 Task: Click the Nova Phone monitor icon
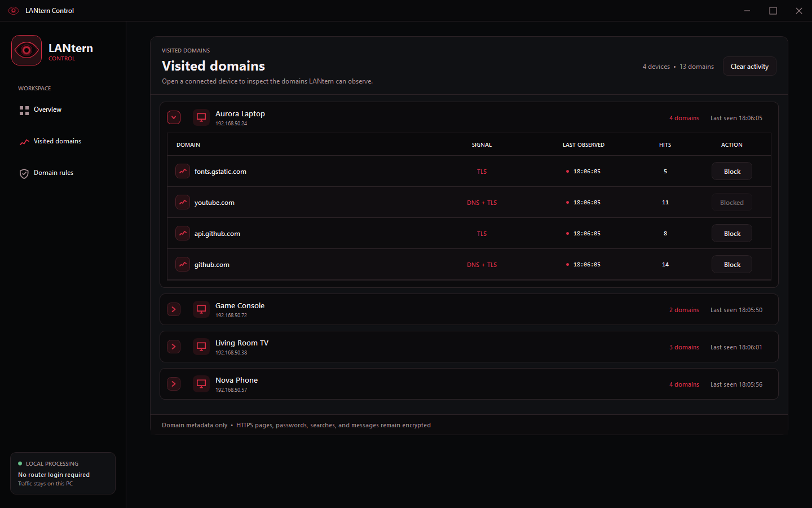[201, 384]
